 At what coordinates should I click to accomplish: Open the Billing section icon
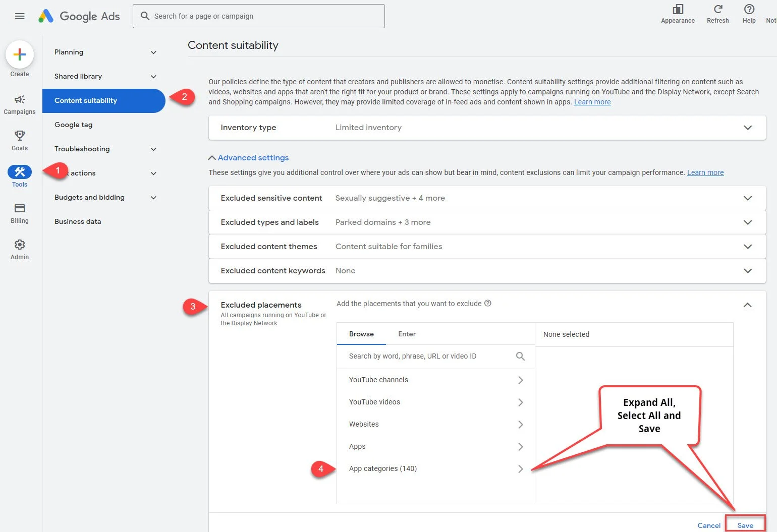click(x=19, y=208)
